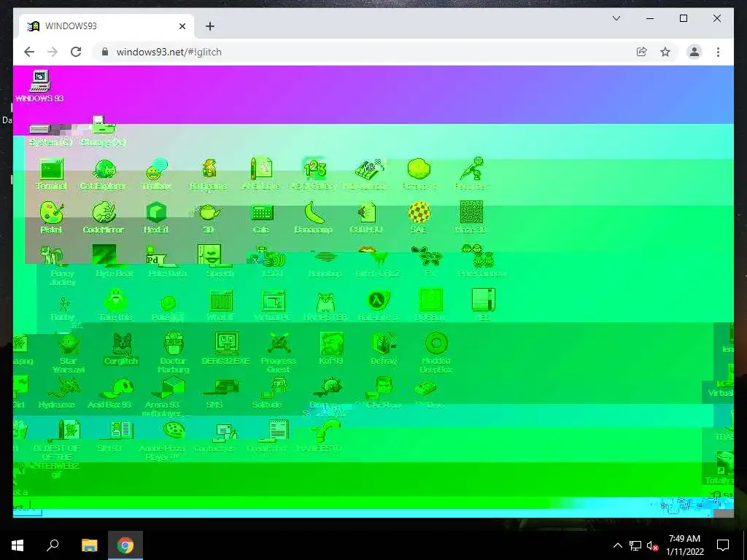This screenshot has height=560, width=747.
Task: Launch the Terminal app icon
Action: click(x=52, y=169)
